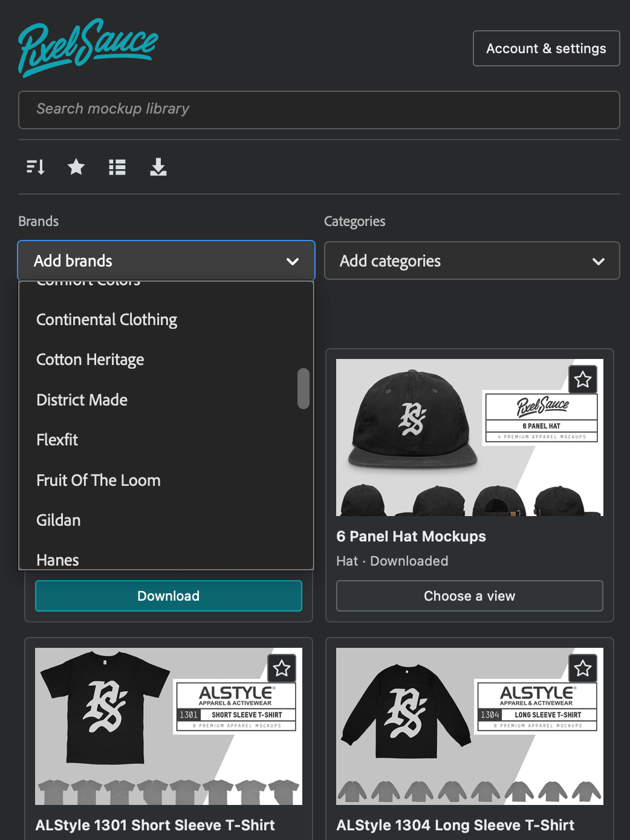Screen dimensions: 630x840
Task: Click the PixelSauce logo
Action: point(88,47)
